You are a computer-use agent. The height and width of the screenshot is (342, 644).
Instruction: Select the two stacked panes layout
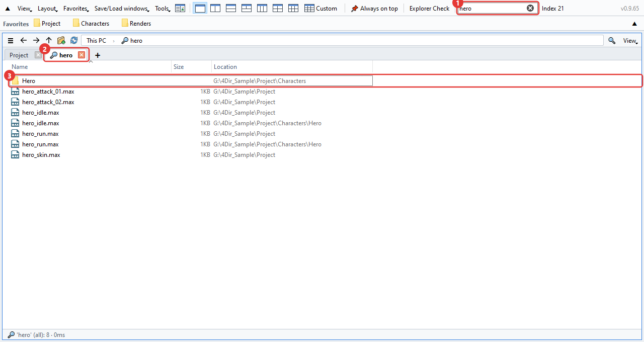click(x=231, y=9)
